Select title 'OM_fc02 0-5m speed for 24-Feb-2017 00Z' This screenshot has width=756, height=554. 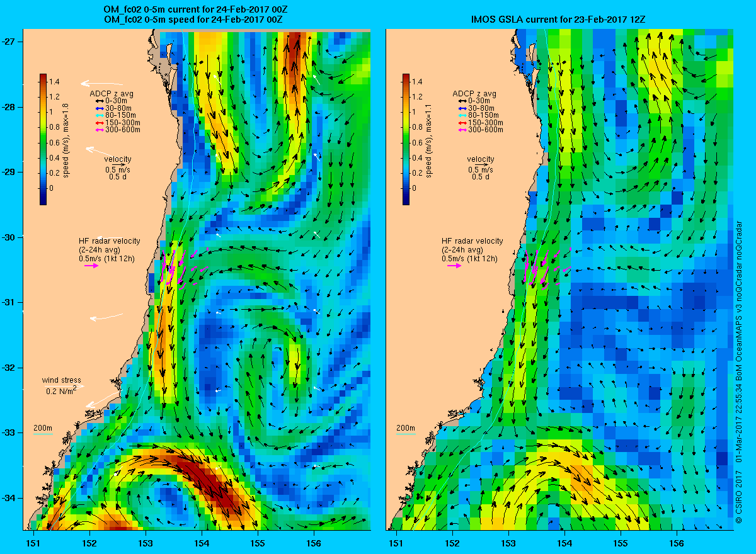[x=193, y=20]
